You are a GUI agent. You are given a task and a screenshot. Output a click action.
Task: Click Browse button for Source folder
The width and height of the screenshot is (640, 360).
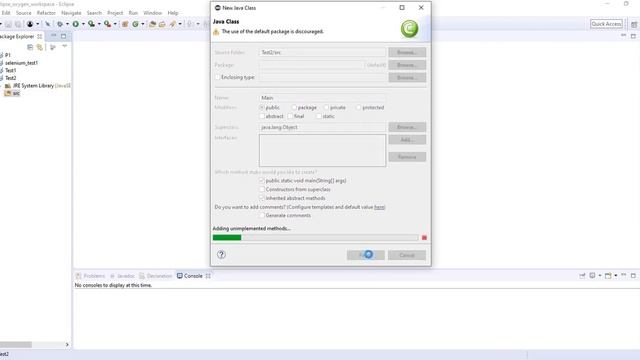point(407,52)
